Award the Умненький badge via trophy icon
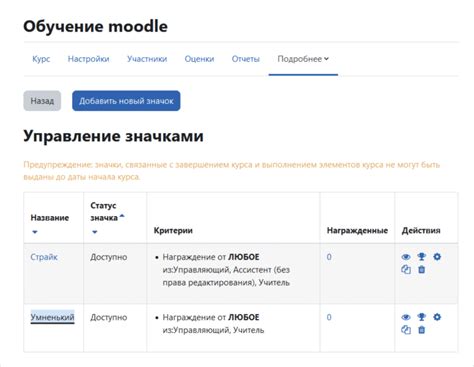The height and width of the screenshot is (367, 474). (421, 317)
